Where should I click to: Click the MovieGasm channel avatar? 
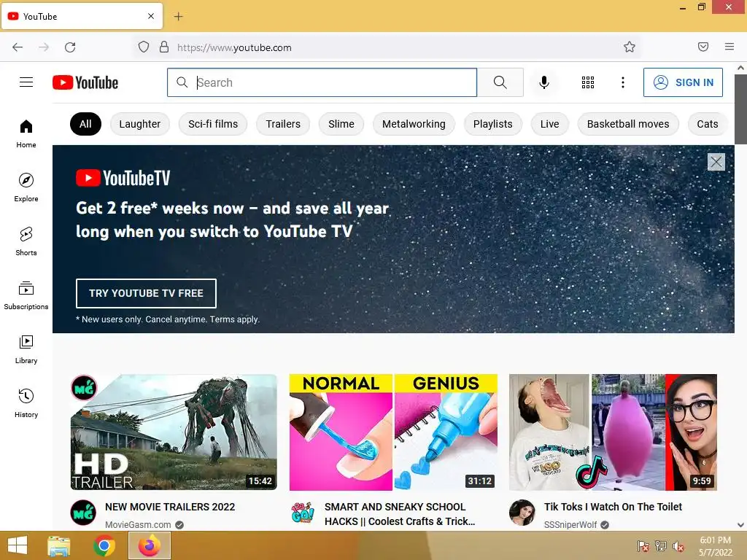click(x=83, y=513)
